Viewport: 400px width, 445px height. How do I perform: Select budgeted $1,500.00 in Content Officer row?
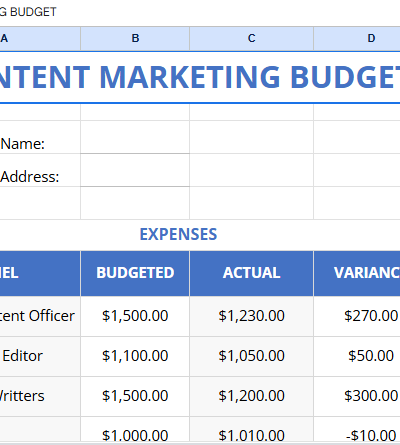[x=135, y=316]
